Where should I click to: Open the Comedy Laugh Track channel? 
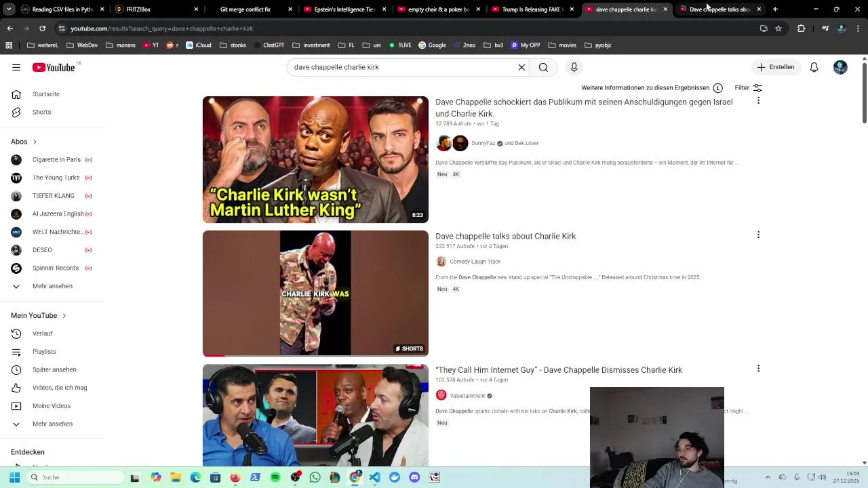[x=475, y=262]
